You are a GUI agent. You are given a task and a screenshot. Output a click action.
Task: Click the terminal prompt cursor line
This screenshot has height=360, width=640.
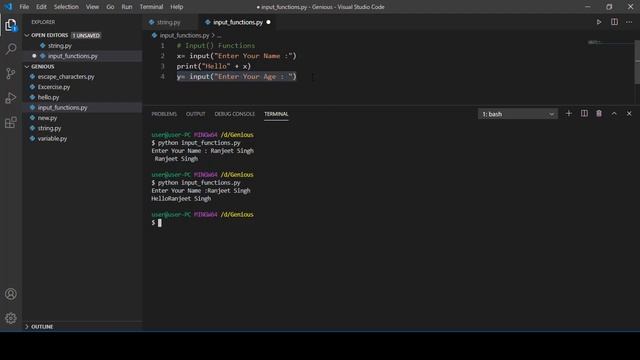click(x=160, y=223)
